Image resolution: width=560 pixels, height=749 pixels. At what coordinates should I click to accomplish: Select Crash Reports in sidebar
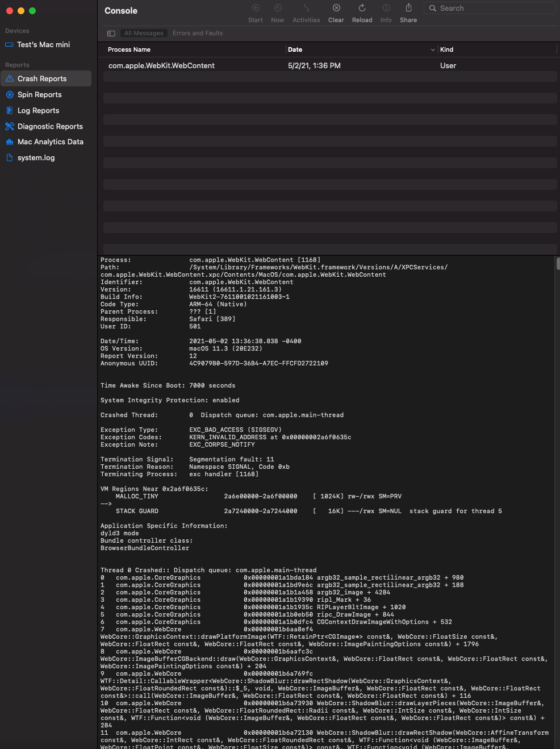click(46, 78)
